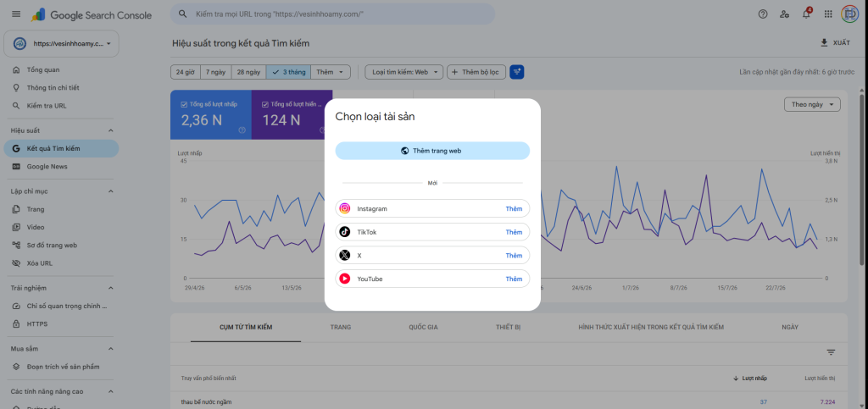The image size is (868, 409).
Task: Click the Xóa URL crossed-eye icon
Action: point(16,263)
